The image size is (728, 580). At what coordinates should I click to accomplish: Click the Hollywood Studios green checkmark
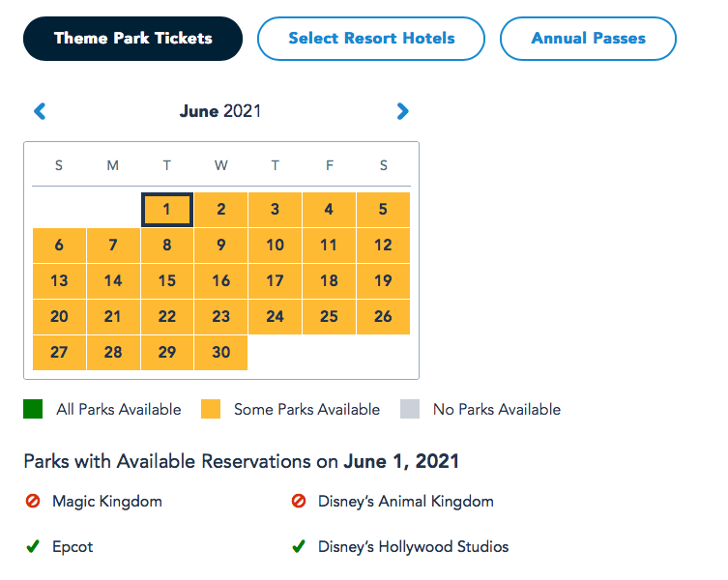(x=299, y=547)
